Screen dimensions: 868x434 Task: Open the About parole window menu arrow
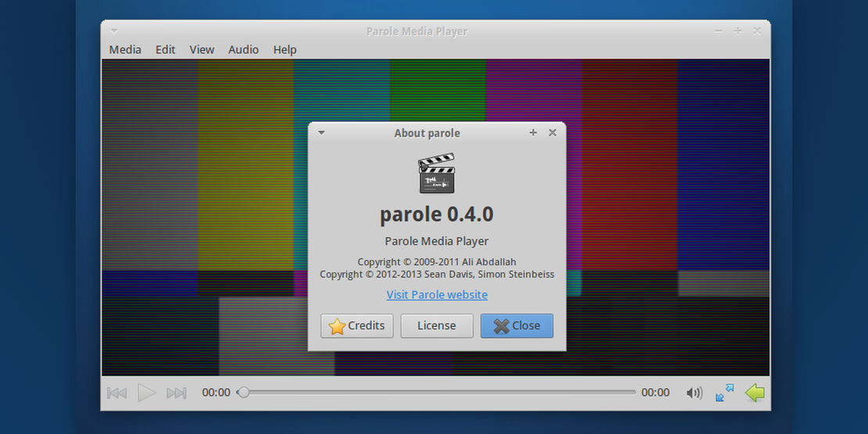click(321, 133)
